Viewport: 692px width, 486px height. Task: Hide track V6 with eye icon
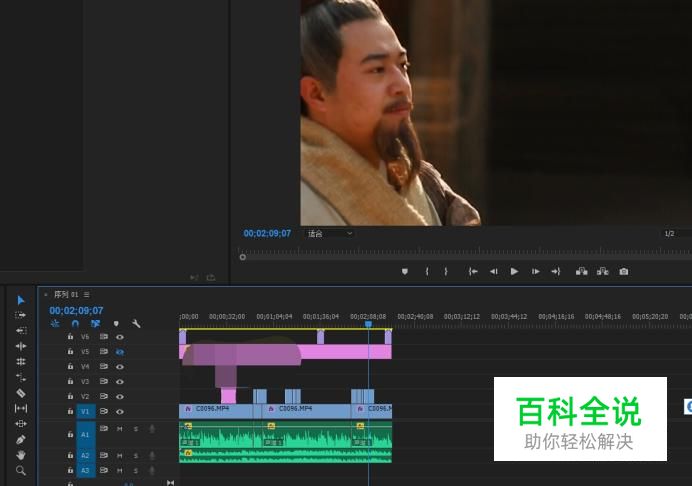pos(120,337)
